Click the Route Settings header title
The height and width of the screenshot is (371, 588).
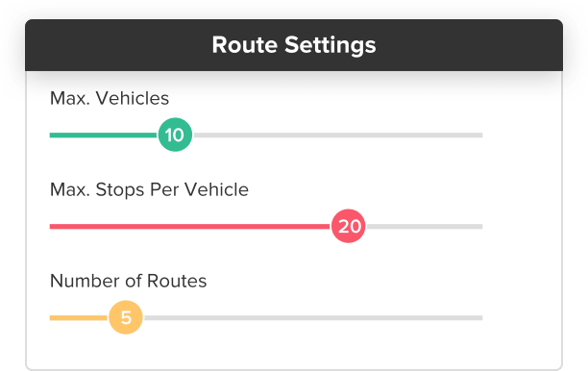click(x=294, y=45)
